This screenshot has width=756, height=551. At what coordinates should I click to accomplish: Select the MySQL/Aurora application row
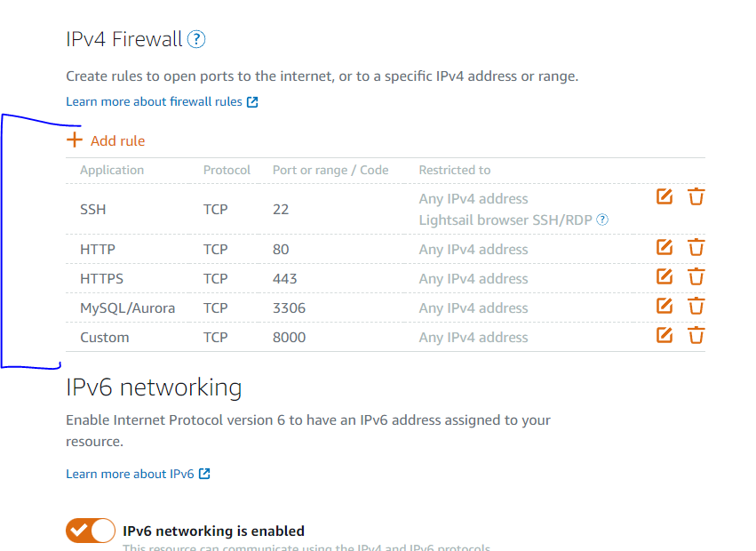127,308
